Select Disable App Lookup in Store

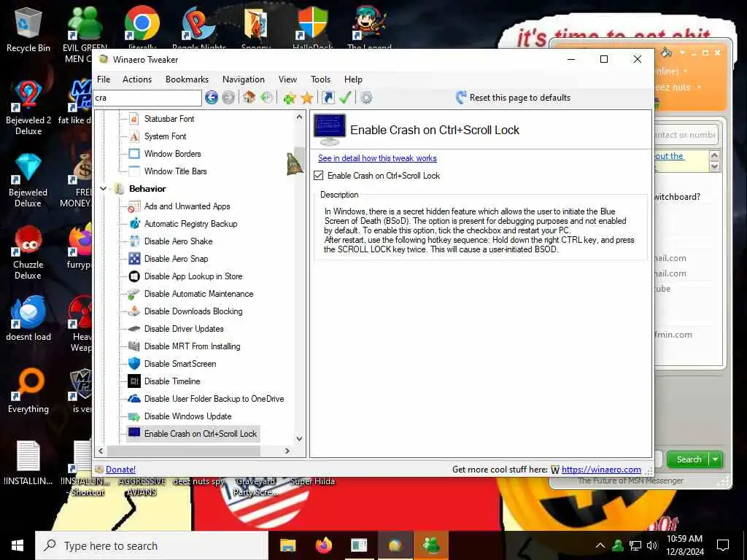193,276
